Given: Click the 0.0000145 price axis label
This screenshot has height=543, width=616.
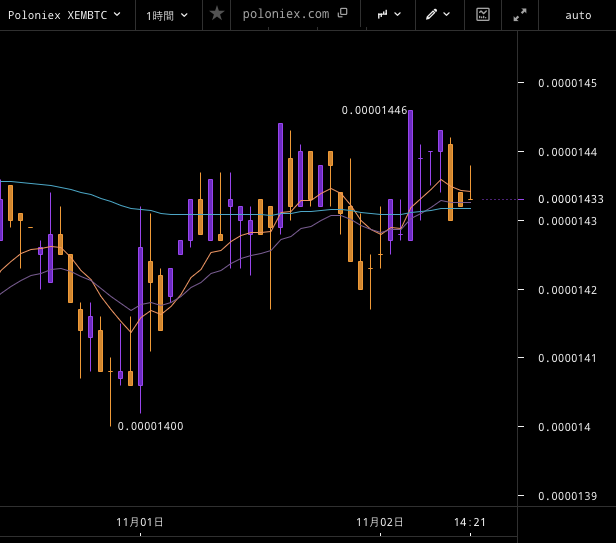Looking at the screenshot, I should tap(567, 83).
